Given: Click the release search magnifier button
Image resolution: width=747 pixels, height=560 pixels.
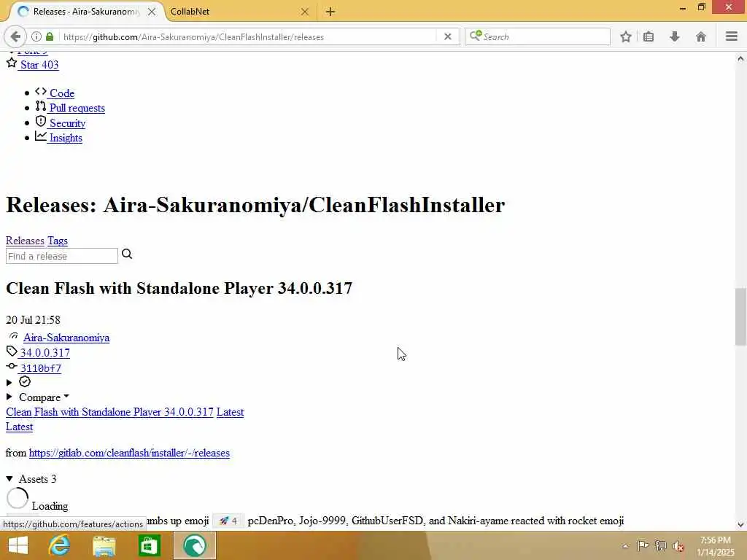Looking at the screenshot, I should click(127, 254).
